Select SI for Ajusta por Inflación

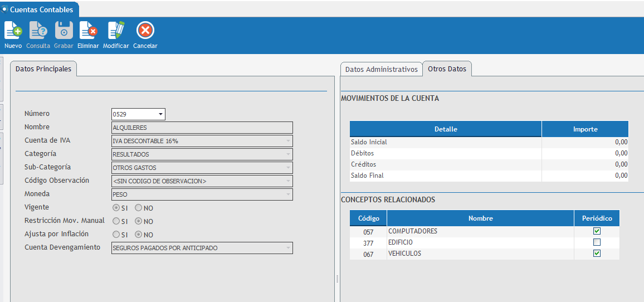[x=116, y=235]
